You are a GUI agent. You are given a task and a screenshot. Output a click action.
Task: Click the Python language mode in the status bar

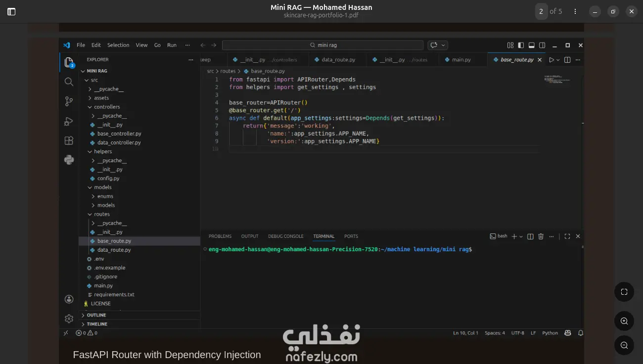point(550,333)
